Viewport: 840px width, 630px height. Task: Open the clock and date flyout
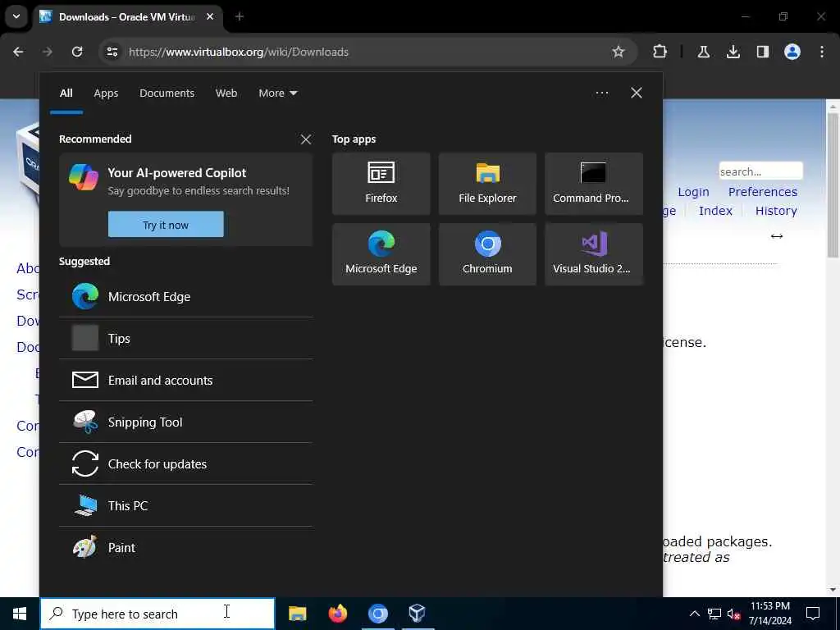769,614
